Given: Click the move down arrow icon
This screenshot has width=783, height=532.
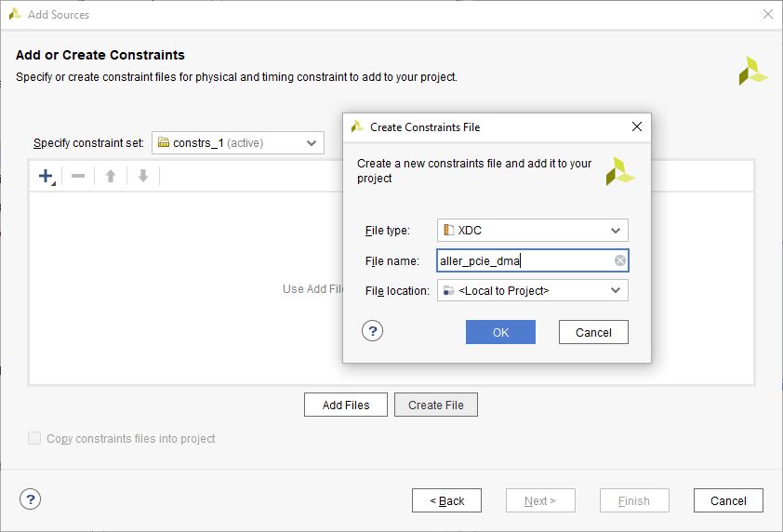Looking at the screenshot, I should point(143,176).
